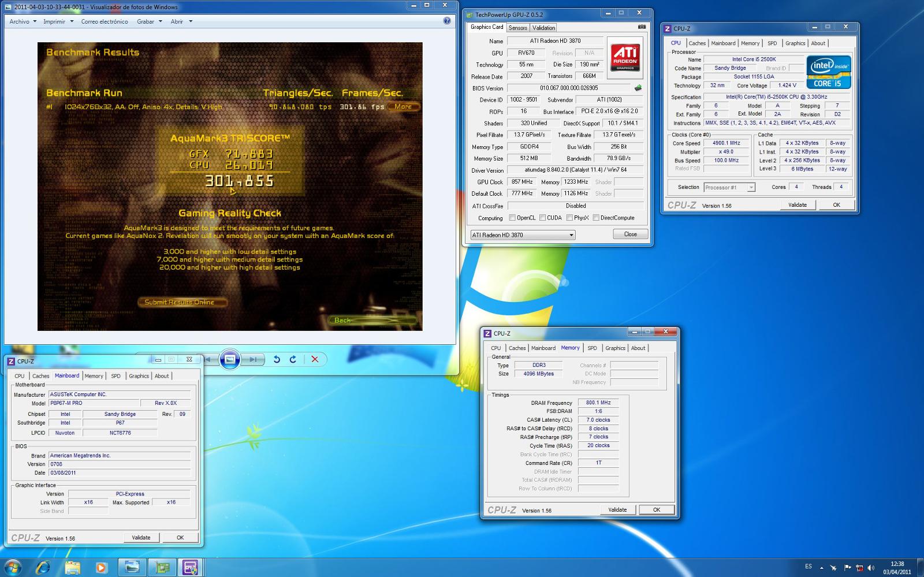The width and height of the screenshot is (924, 577).
Task: Click DRAM Frequency value 800.1 MHz
Action: [x=598, y=403]
